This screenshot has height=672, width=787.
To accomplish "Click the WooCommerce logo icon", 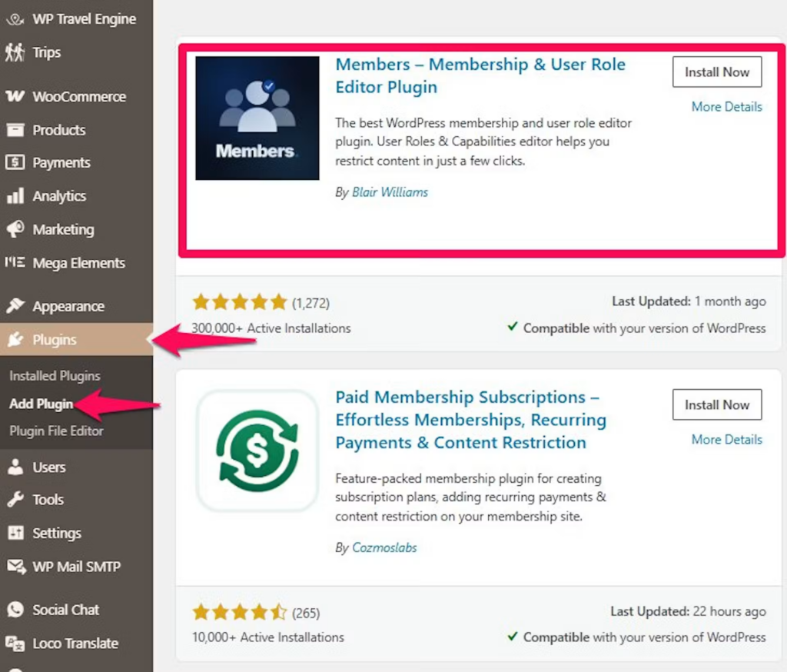I will click(x=15, y=96).
